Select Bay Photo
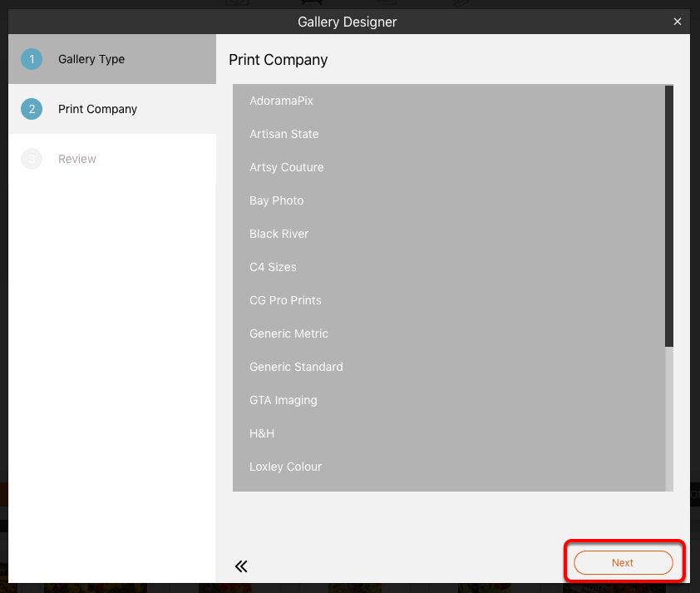Viewport: 700px width, 593px height. [x=449, y=200]
